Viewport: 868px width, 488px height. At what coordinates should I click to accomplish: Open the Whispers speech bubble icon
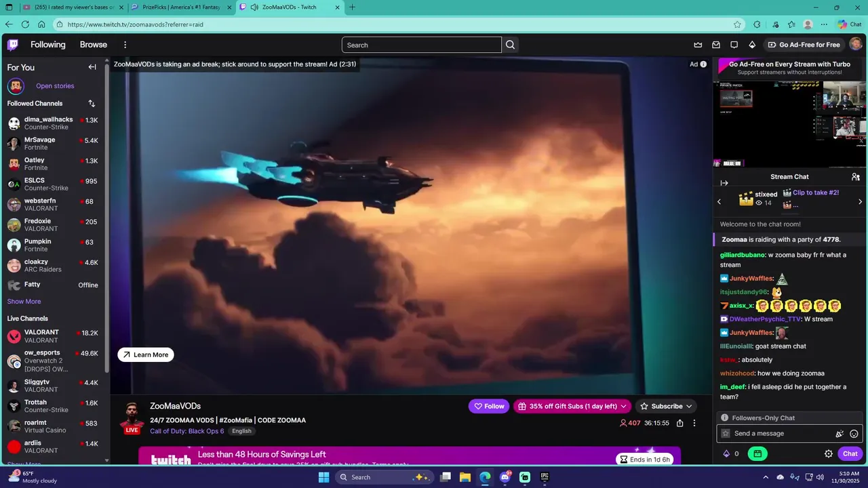click(734, 45)
